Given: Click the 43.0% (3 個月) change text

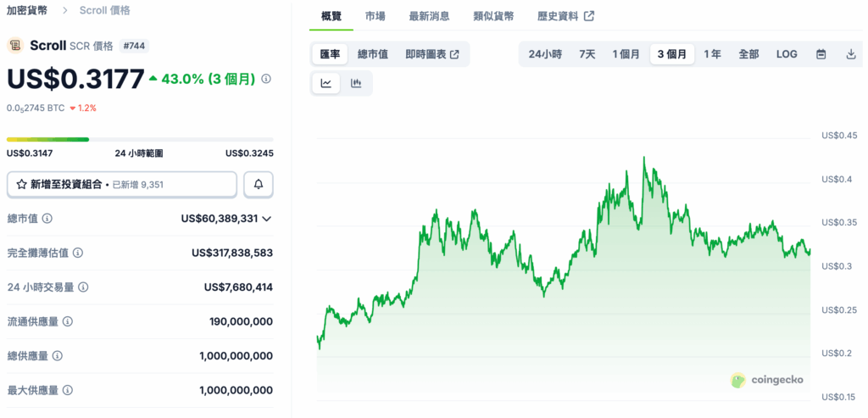Looking at the screenshot, I should click(209, 79).
